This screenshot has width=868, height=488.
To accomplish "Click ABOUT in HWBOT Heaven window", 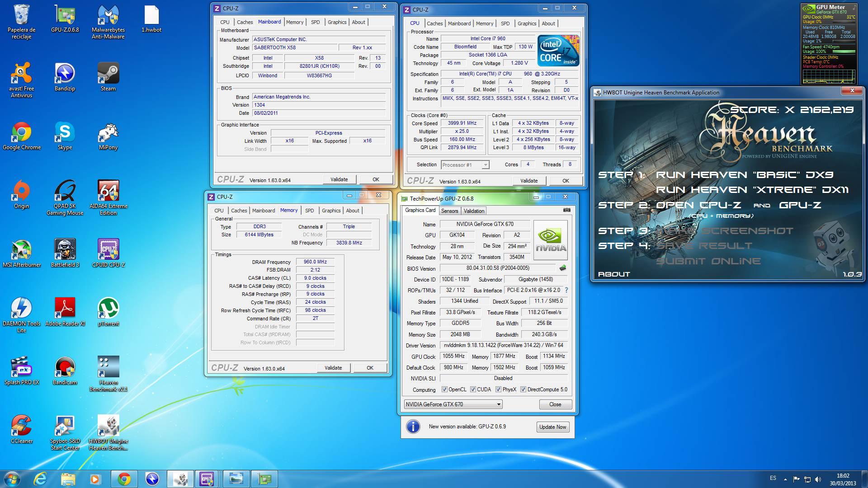I will tap(614, 274).
